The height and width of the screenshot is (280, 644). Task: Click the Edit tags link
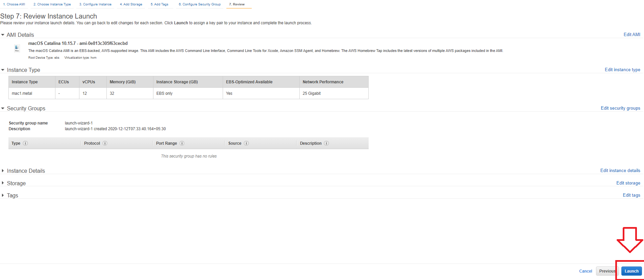[x=631, y=195]
